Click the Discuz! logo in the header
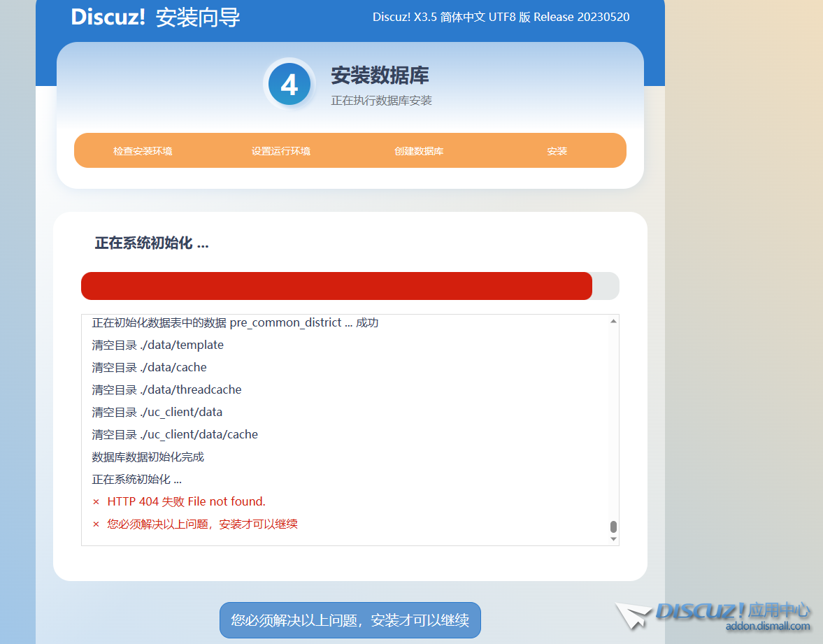 pos(109,17)
